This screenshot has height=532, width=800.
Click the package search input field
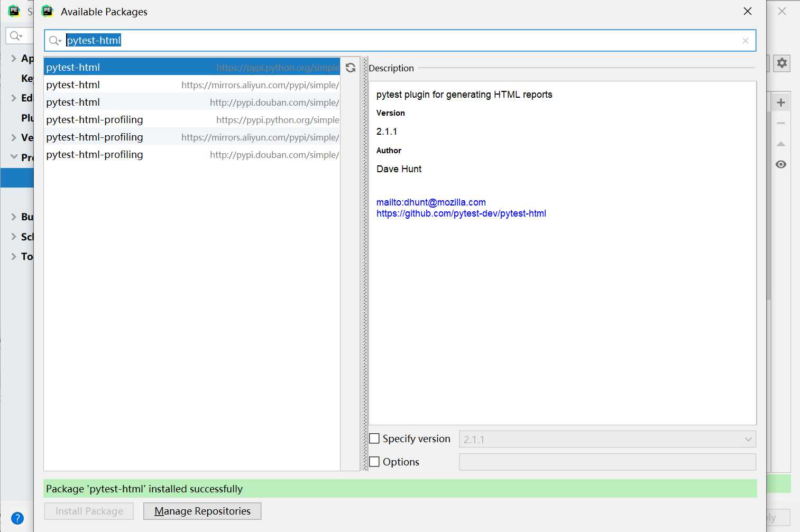400,41
